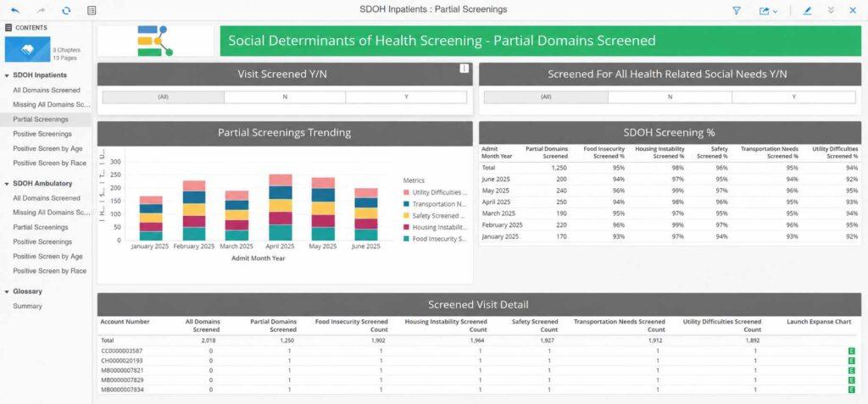The width and height of the screenshot is (868, 404).
Task: Open Missing All Domains page under SDOH Inpatients
Action: tap(51, 104)
